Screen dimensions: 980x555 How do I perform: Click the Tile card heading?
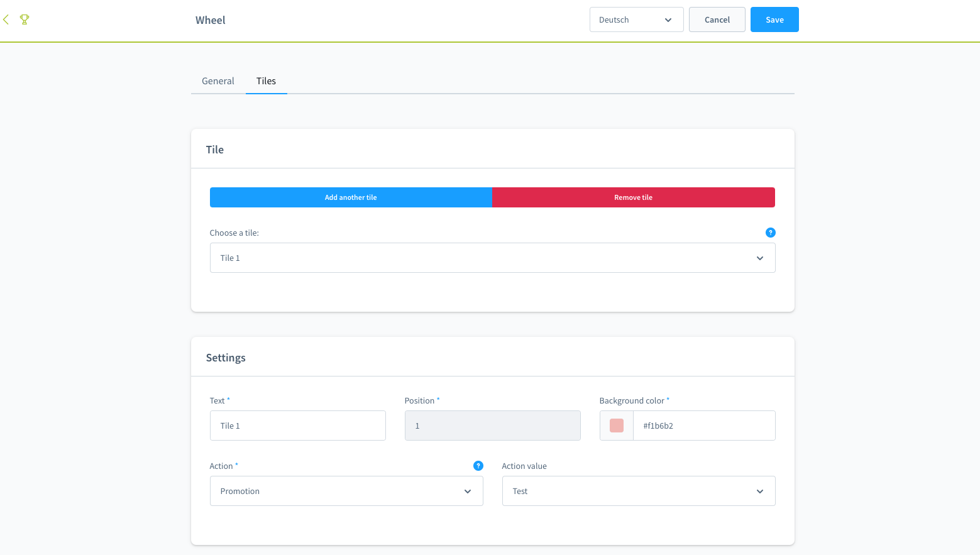coord(215,150)
